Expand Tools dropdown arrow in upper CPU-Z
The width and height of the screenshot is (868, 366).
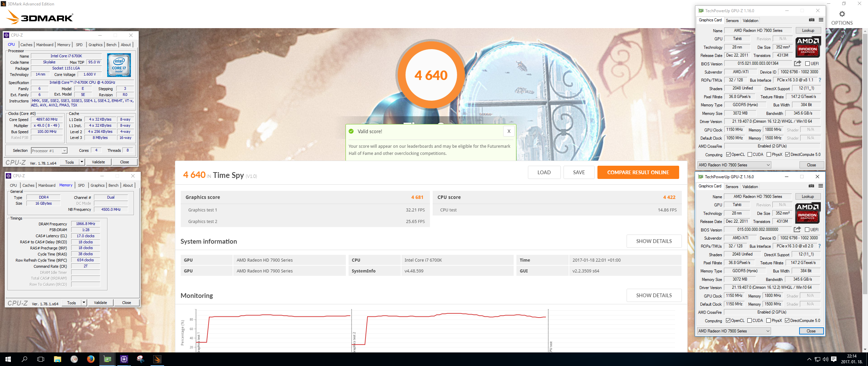coord(82,162)
